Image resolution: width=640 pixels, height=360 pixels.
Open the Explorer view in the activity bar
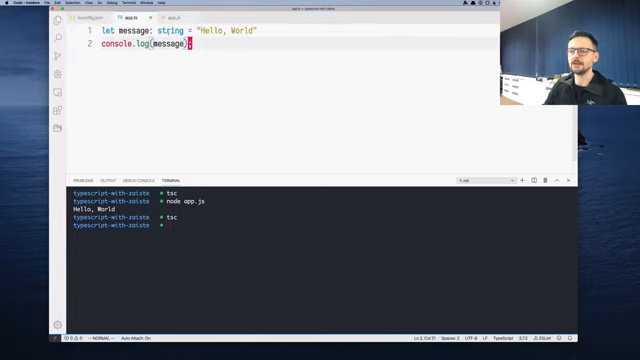[58, 20]
